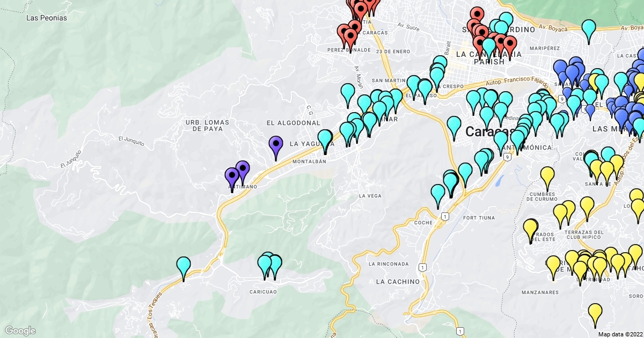Click the Las Peonias place label

(x=47, y=18)
